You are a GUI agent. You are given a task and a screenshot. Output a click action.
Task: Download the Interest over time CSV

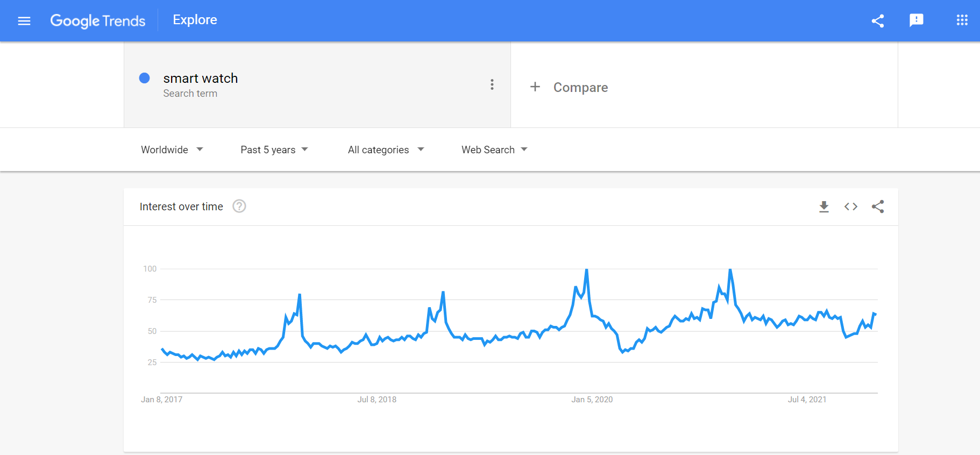tap(824, 207)
